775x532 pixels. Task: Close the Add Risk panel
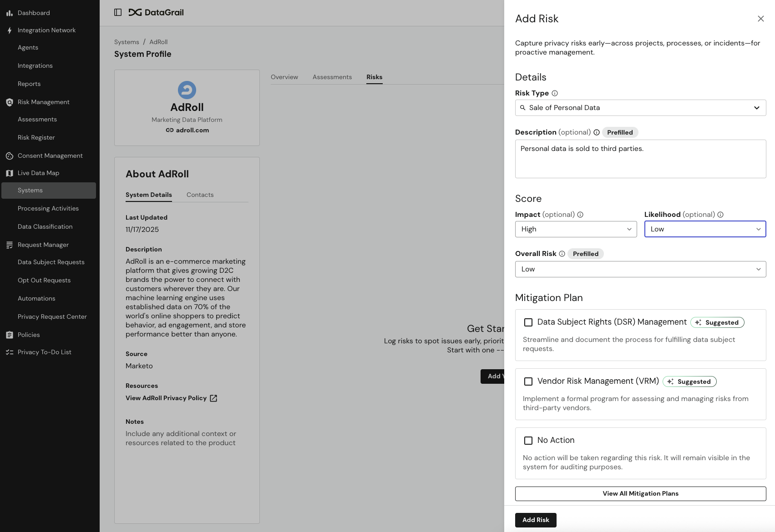click(760, 19)
